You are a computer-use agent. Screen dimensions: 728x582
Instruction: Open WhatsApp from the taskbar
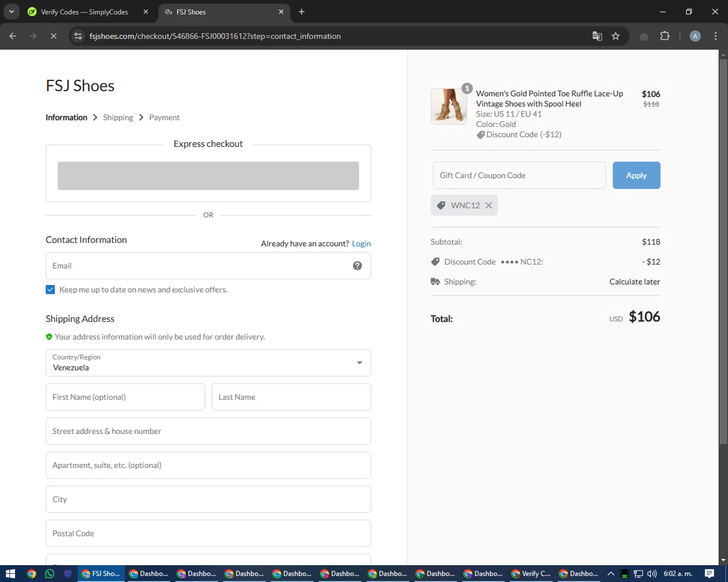tap(50, 574)
